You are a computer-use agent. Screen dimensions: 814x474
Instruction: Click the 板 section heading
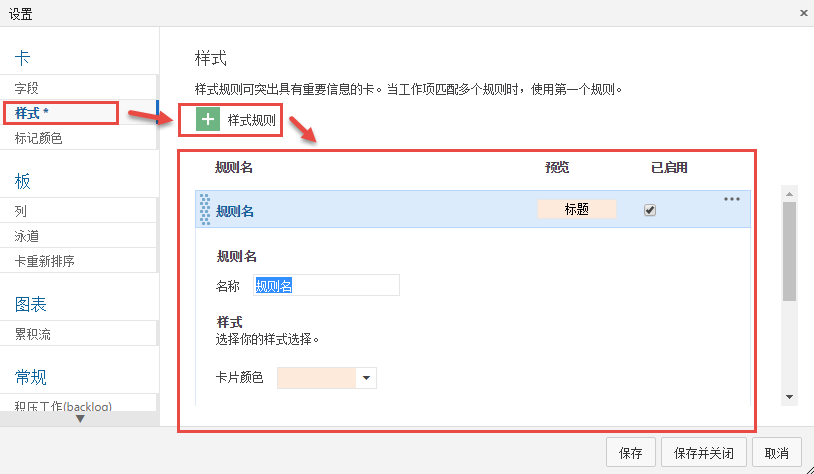click(x=22, y=181)
